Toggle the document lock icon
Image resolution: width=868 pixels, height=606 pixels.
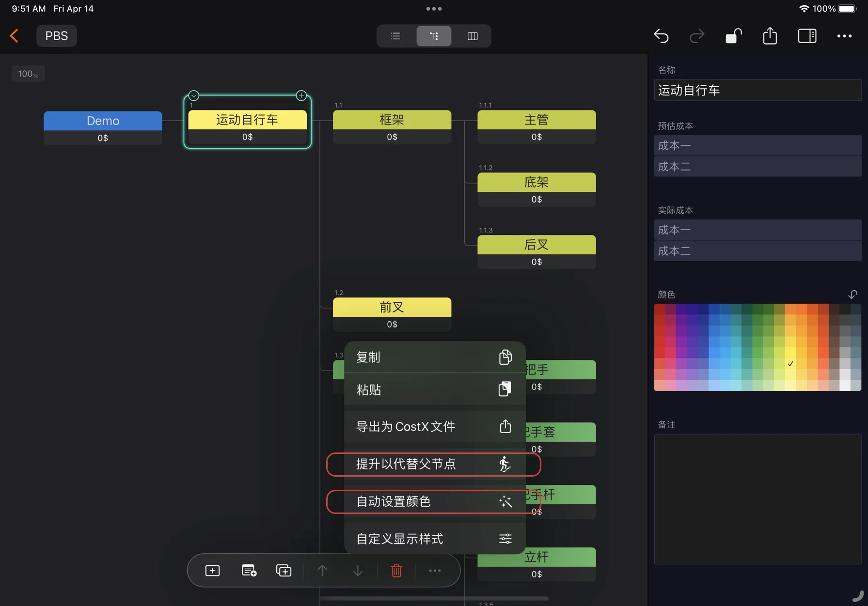pyautogui.click(x=733, y=36)
